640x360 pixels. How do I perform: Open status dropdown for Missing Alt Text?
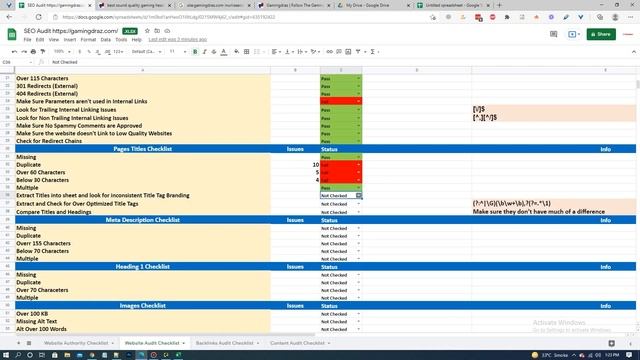[x=358, y=322]
